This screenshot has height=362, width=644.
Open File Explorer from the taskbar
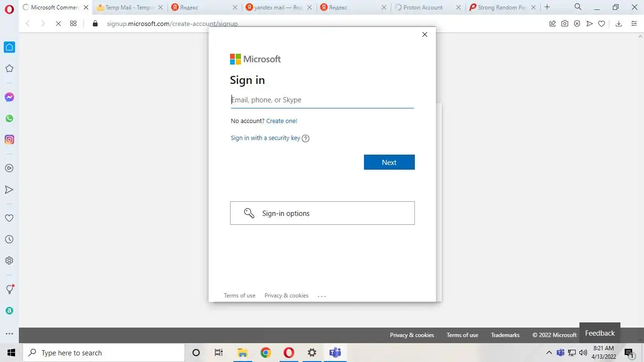(242, 353)
